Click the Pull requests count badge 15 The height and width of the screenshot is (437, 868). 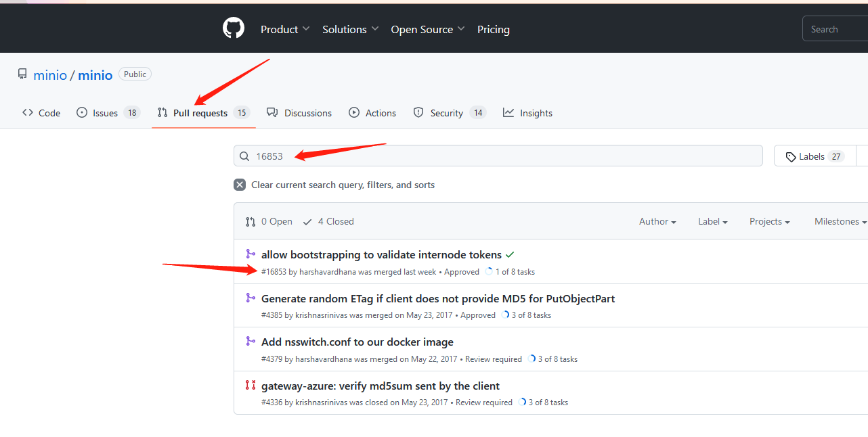pos(242,113)
